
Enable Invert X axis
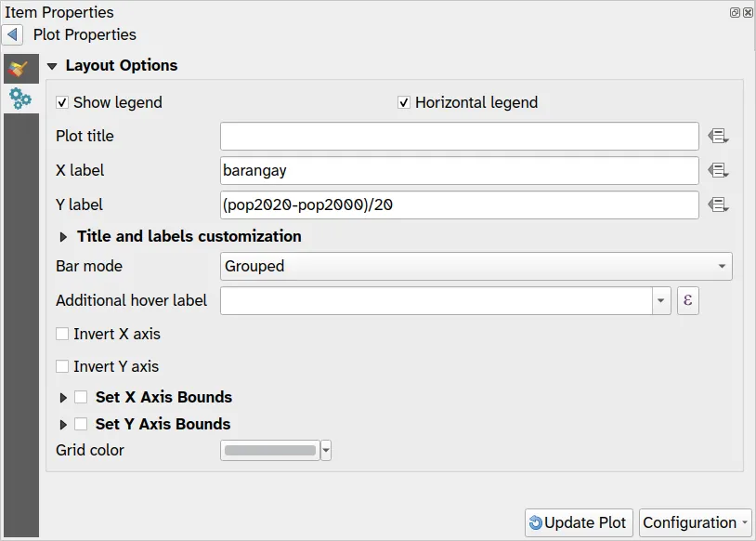tap(62, 334)
